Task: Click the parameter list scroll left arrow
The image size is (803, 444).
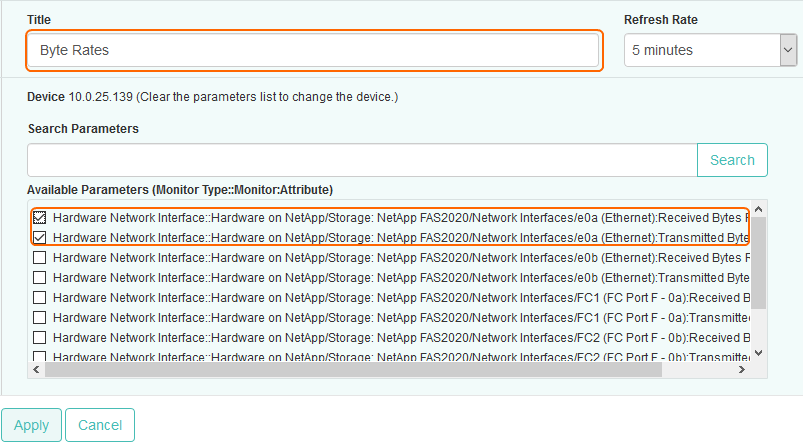Action: coord(37,369)
